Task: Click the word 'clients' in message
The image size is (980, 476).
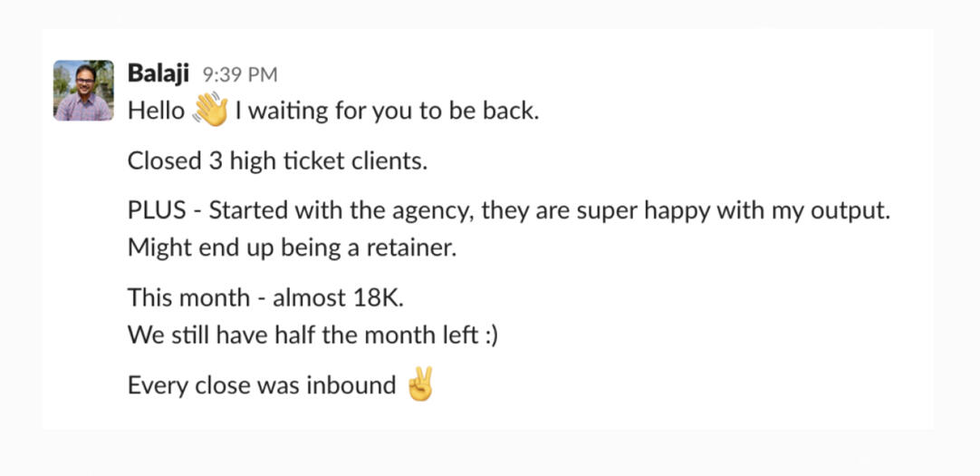Action: coord(389,161)
